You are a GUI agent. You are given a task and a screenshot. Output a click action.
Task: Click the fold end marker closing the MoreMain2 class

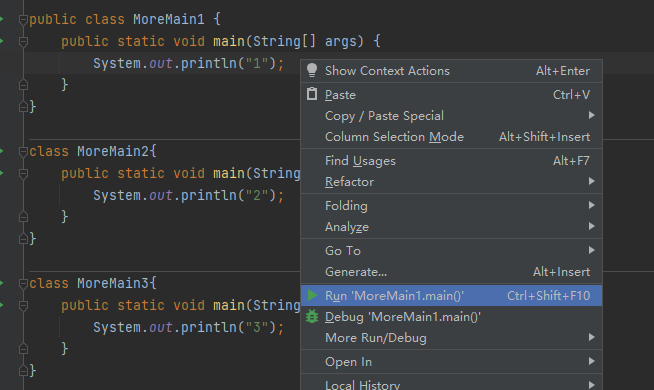pyautogui.click(x=23, y=239)
